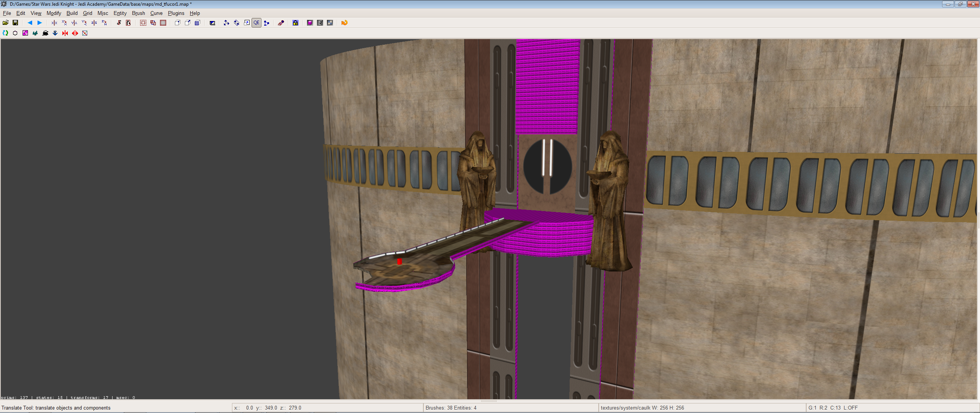Screen dimensions: 980x413
Task: Flip selection along the Y axis
Action: [74, 23]
